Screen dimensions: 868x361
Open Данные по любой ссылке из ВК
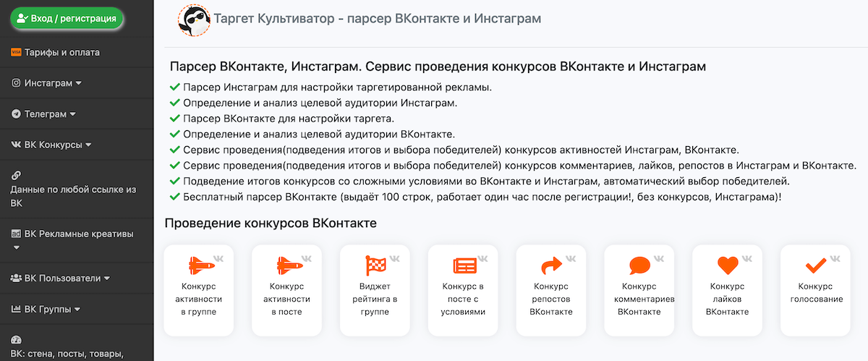coord(77,190)
